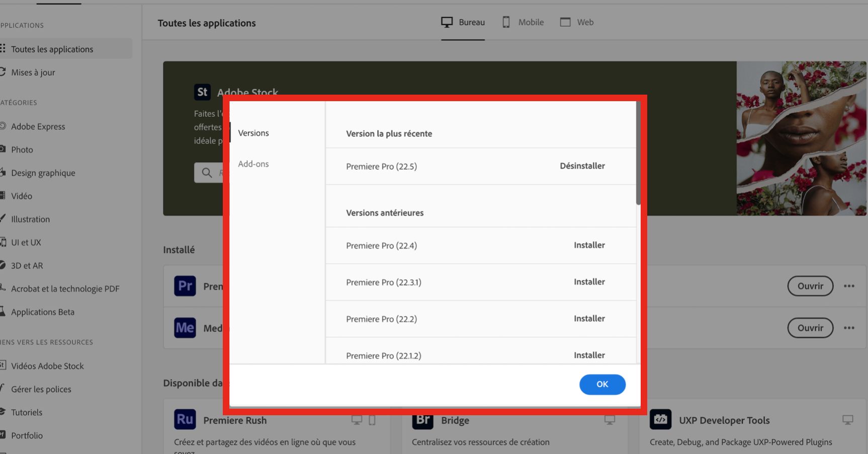Image resolution: width=868 pixels, height=454 pixels.
Task: Click the Versions antérieures heading
Action: click(385, 213)
